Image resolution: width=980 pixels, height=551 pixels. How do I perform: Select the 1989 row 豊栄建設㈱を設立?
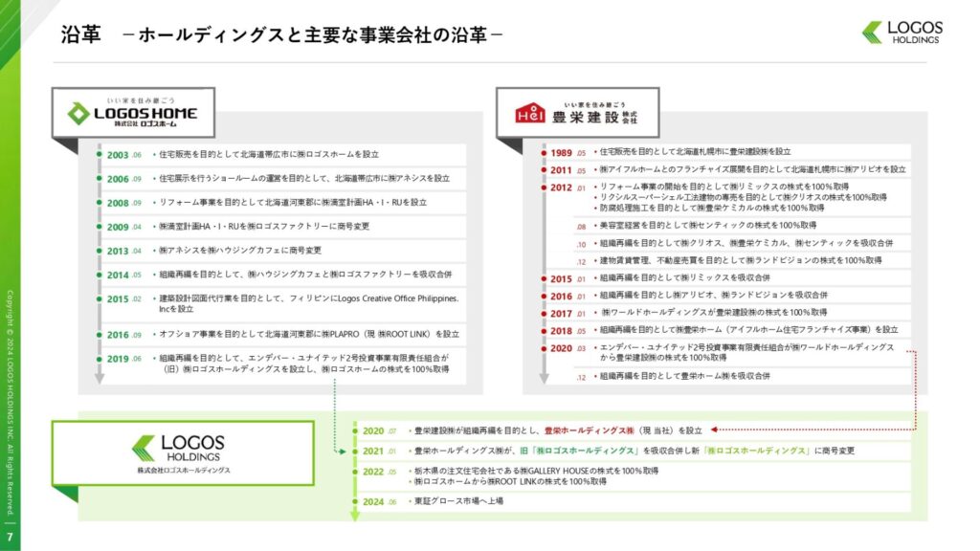click(x=695, y=152)
